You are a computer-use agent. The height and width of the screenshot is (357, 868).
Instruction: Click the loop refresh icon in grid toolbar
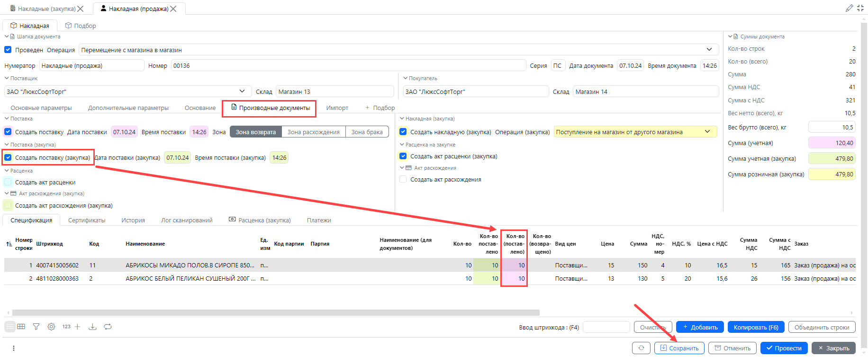pyautogui.click(x=108, y=327)
